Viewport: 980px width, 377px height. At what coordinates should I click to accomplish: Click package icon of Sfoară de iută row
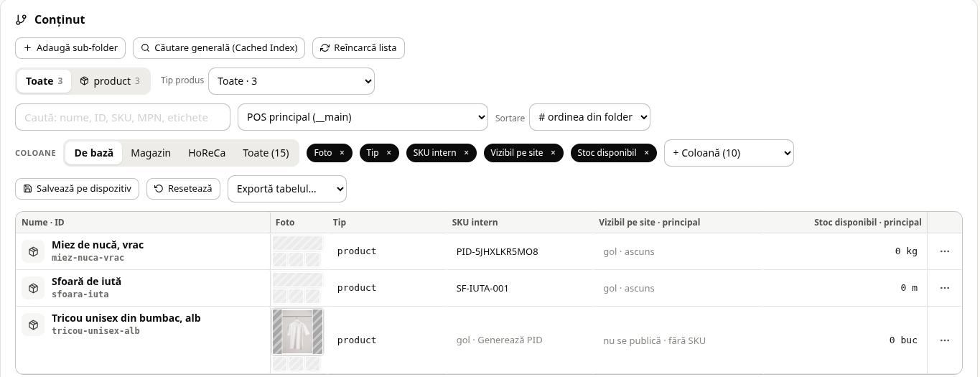pyautogui.click(x=33, y=288)
